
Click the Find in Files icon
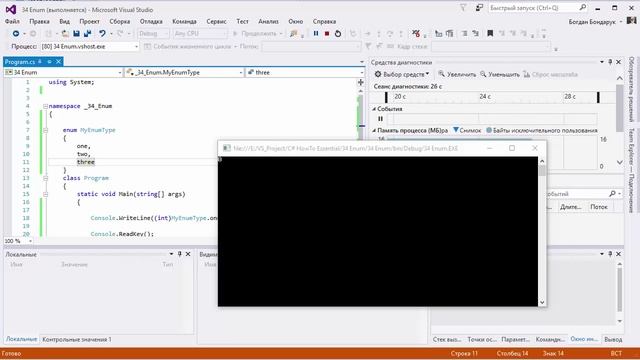[293, 33]
